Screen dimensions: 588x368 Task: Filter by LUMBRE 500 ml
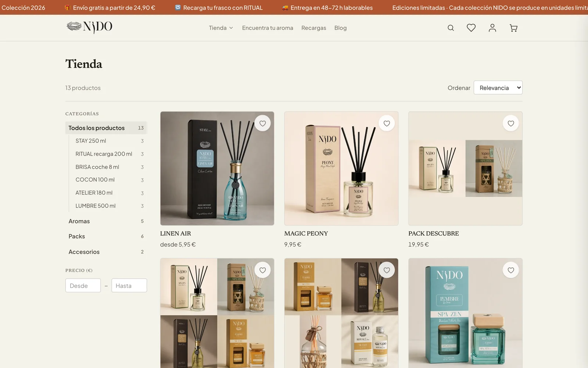click(x=110, y=206)
